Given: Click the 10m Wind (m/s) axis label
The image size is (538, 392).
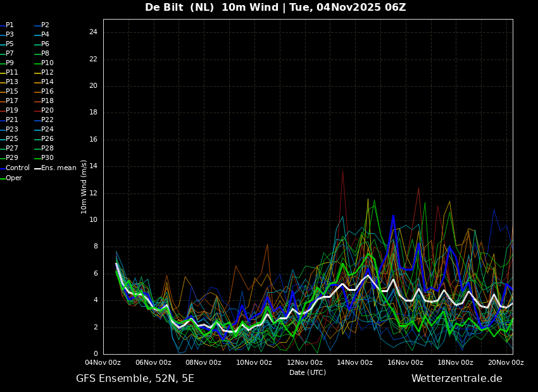Looking at the screenshot, I should coord(84,187).
